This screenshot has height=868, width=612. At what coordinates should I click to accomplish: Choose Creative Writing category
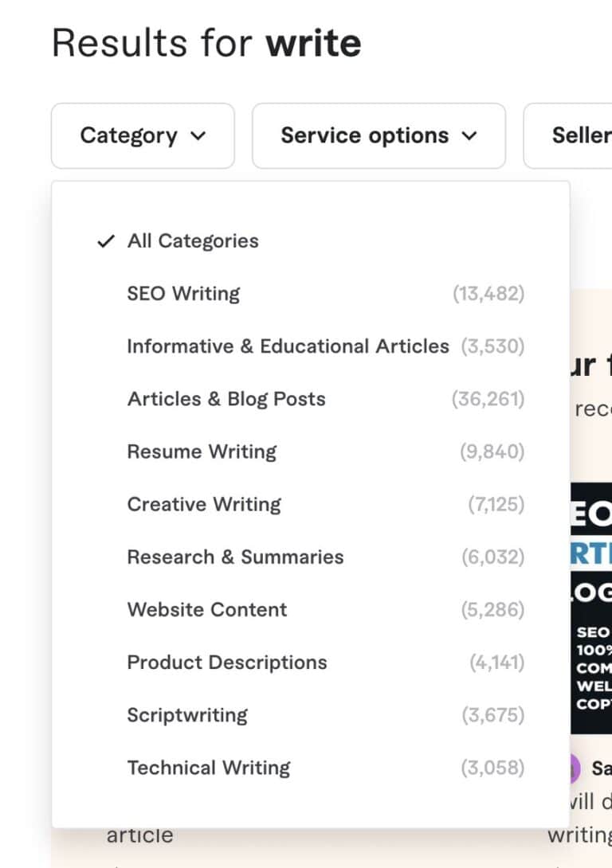[203, 503]
